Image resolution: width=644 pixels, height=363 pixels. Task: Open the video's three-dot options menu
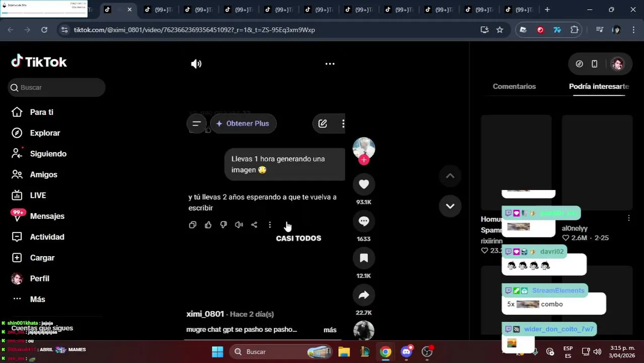point(330,64)
